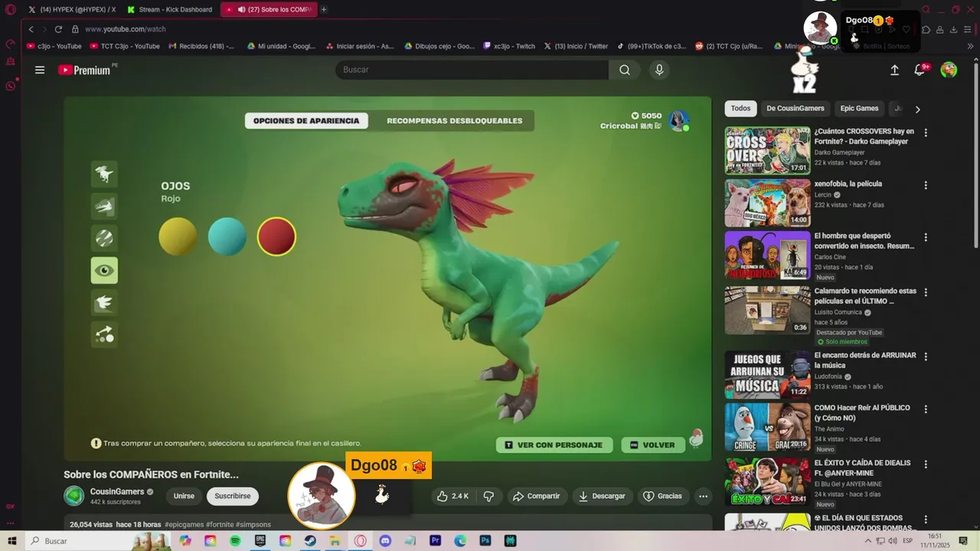Open the notifications bell
Image resolution: width=980 pixels, height=551 pixels.
coord(920,70)
